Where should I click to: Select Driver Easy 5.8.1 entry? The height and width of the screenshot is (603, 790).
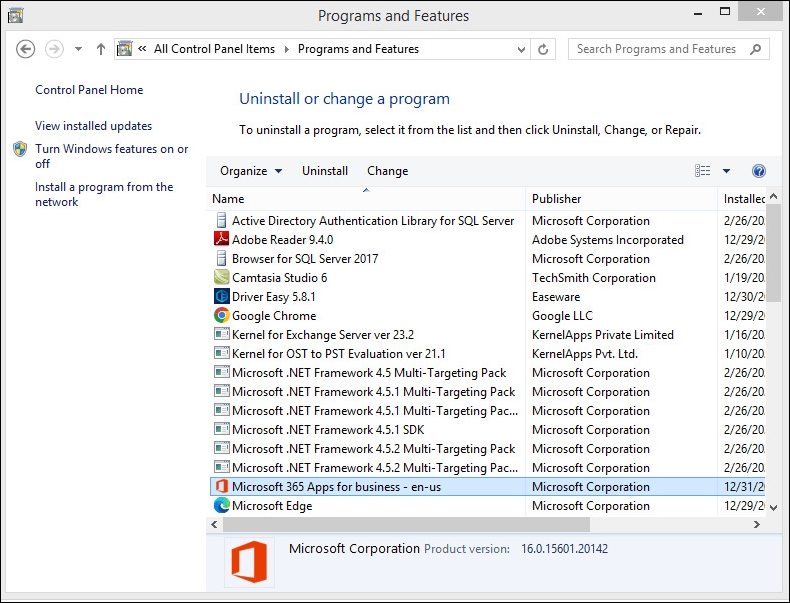274,297
